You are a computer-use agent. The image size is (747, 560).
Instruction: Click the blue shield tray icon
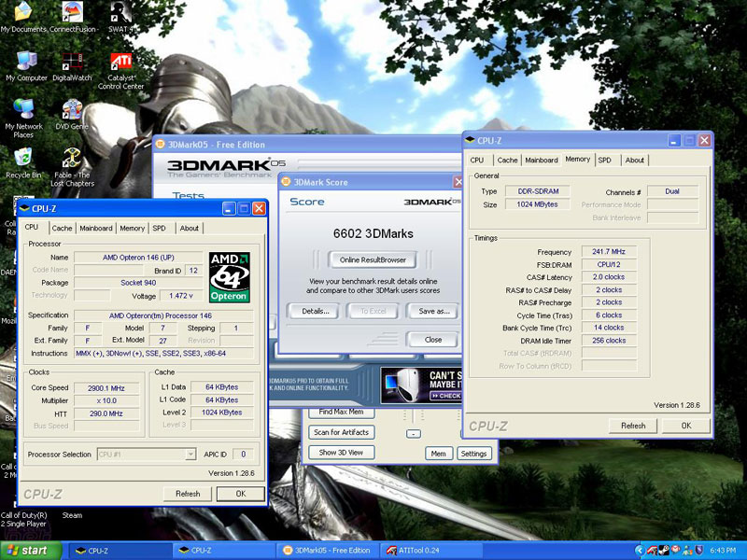point(699,551)
